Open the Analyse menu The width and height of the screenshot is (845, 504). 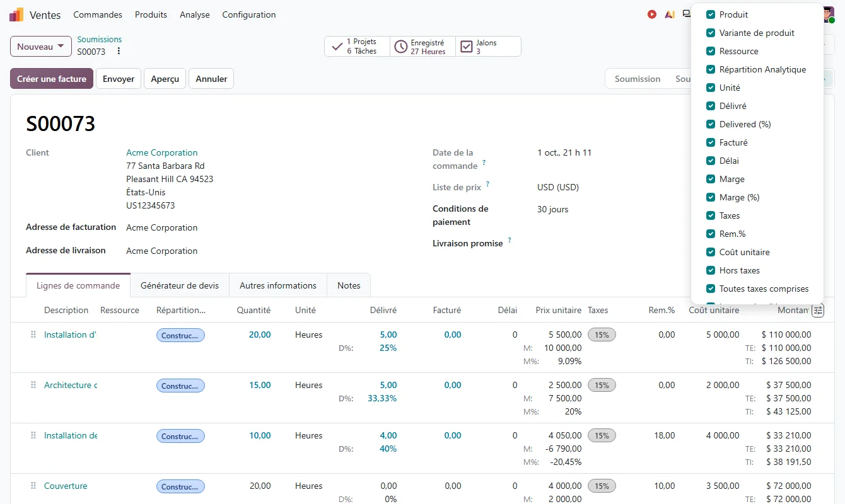coord(195,14)
